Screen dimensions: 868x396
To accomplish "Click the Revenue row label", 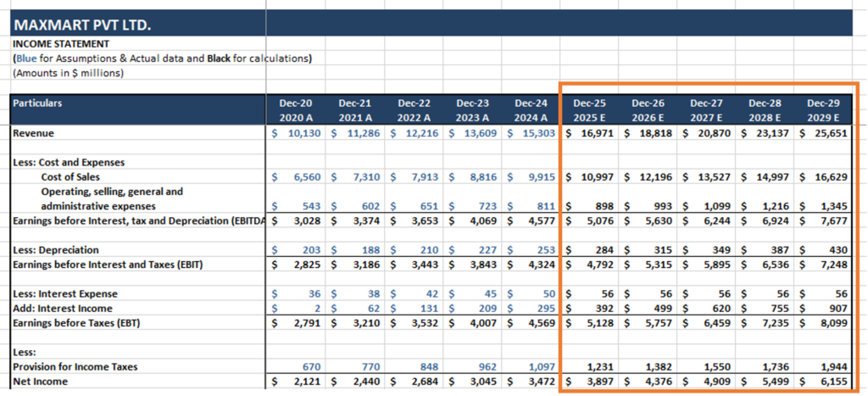I will pyautogui.click(x=33, y=133).
